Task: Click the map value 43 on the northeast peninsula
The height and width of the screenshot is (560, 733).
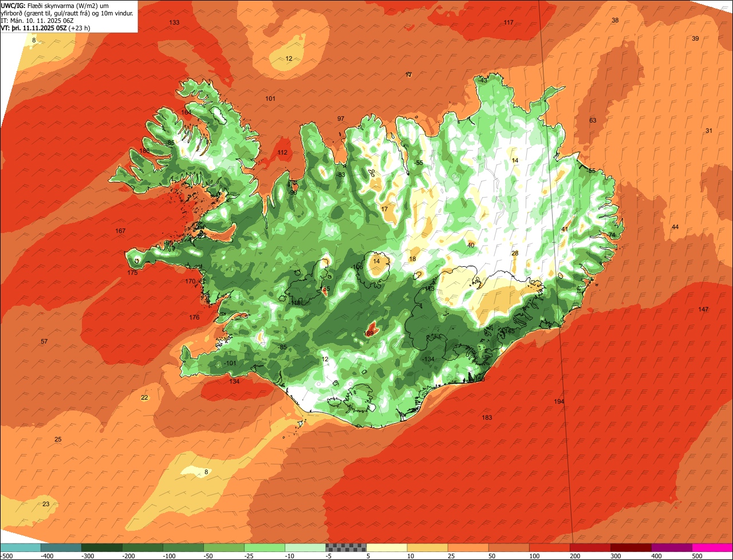Action: (484, 80)
